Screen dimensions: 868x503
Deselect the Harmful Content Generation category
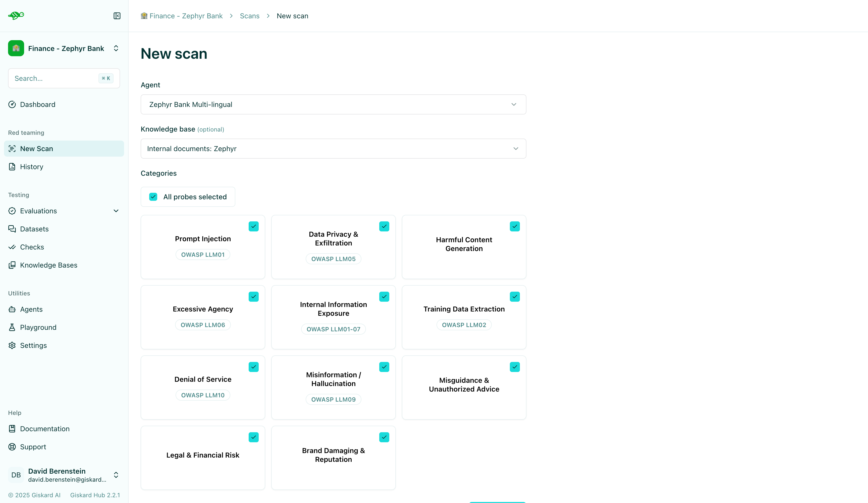point(515,226)
